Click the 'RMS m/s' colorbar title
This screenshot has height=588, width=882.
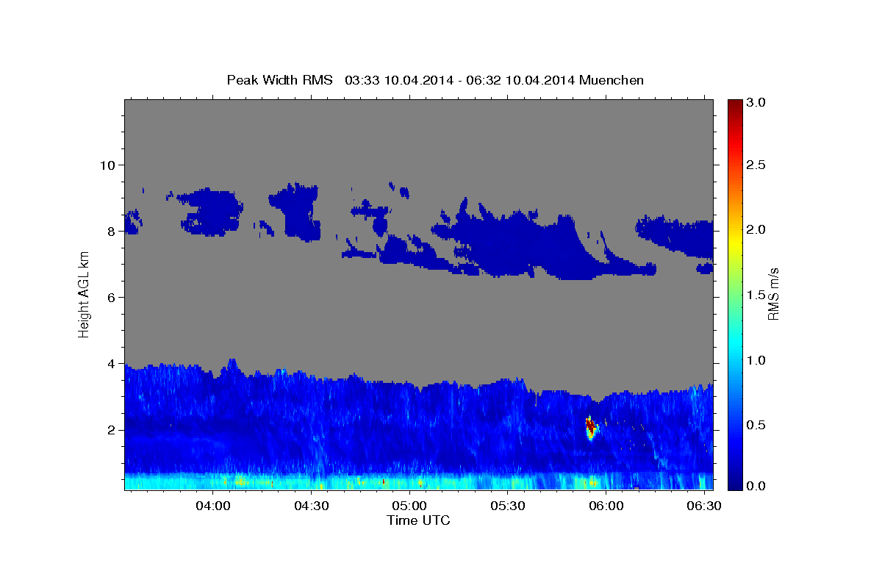773,294
